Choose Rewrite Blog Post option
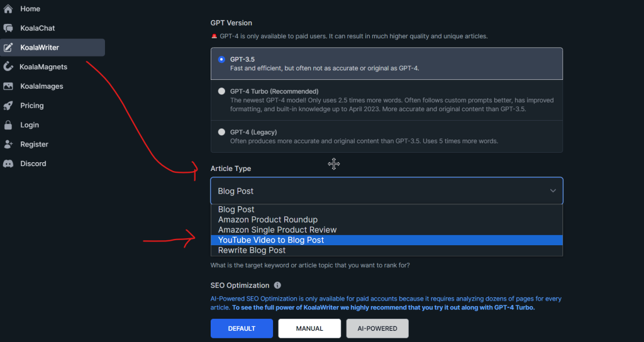The height and width of the screenshot is (342, 644). [x=387, y=250]
